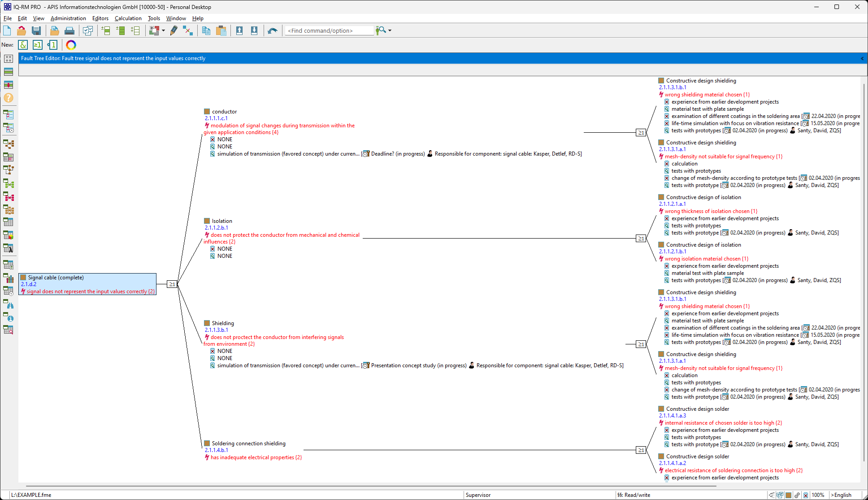
Task: Click the Undo arrow icon
Action: click(x=272, y=30)
